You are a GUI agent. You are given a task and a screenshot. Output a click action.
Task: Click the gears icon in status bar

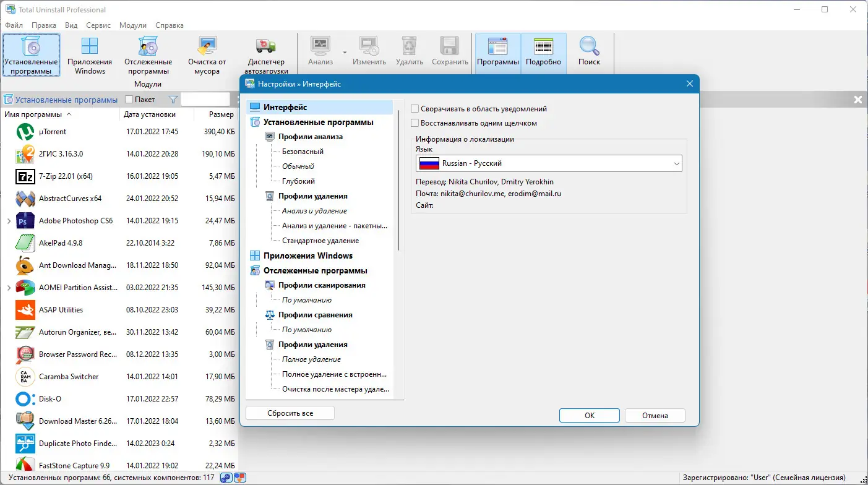point(228,478)
